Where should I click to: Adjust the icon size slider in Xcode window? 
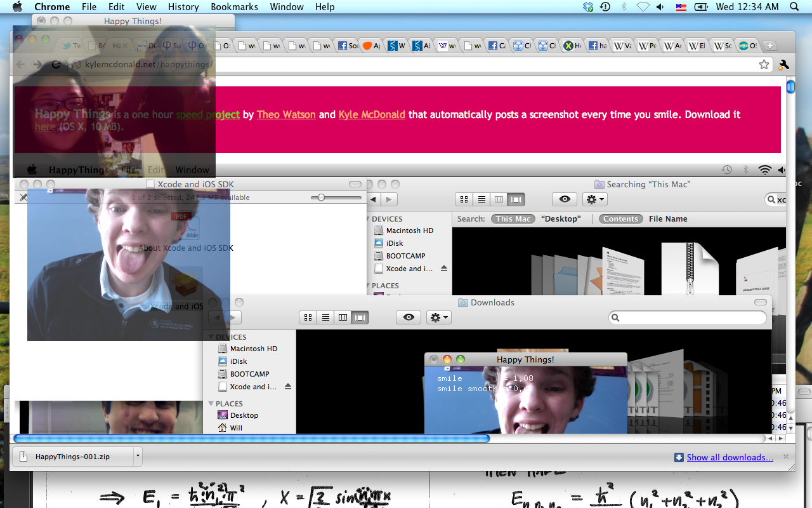322,197
